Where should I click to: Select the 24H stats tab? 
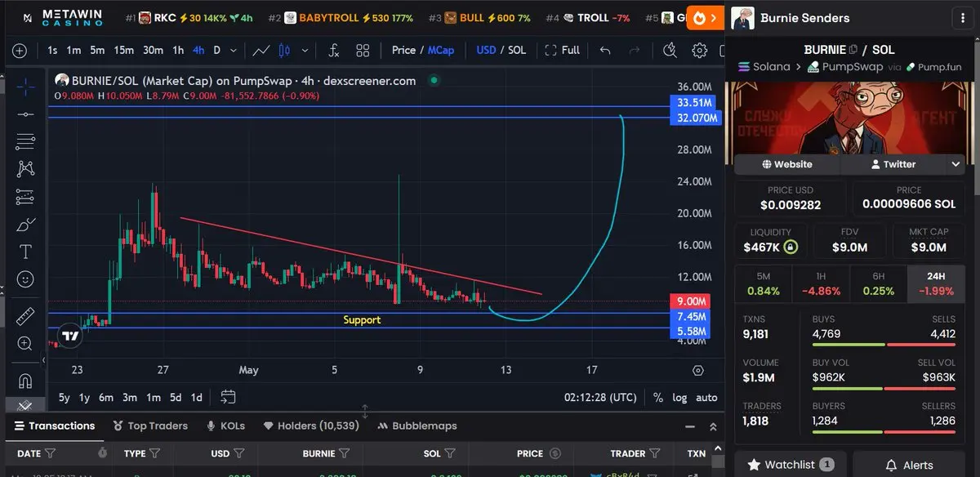click(x=937, y=283)
